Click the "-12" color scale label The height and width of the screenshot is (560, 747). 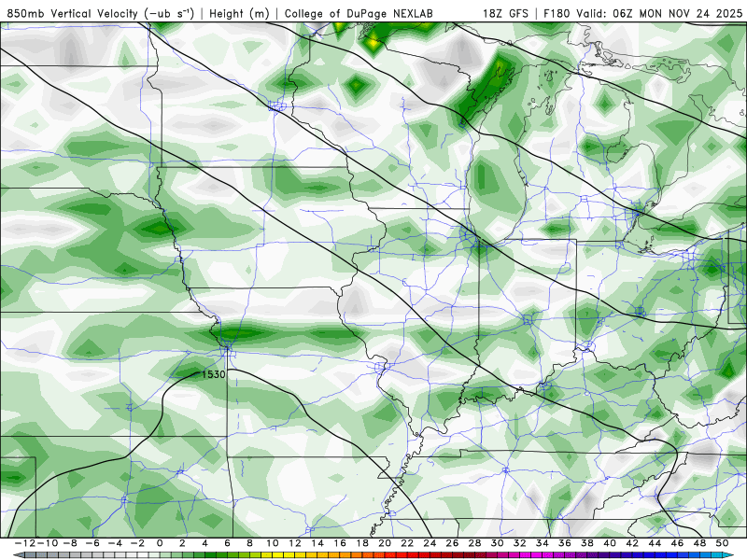coord(25,543)
